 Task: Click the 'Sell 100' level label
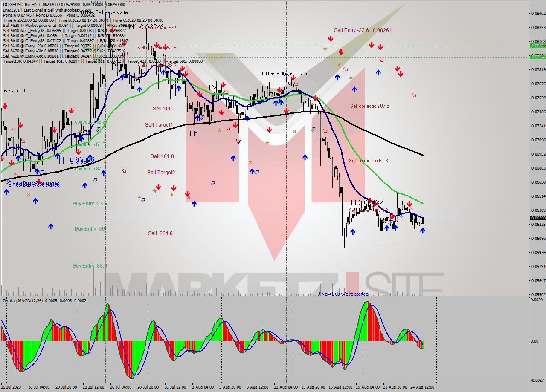pyautogui.click(x=162, y=108)
